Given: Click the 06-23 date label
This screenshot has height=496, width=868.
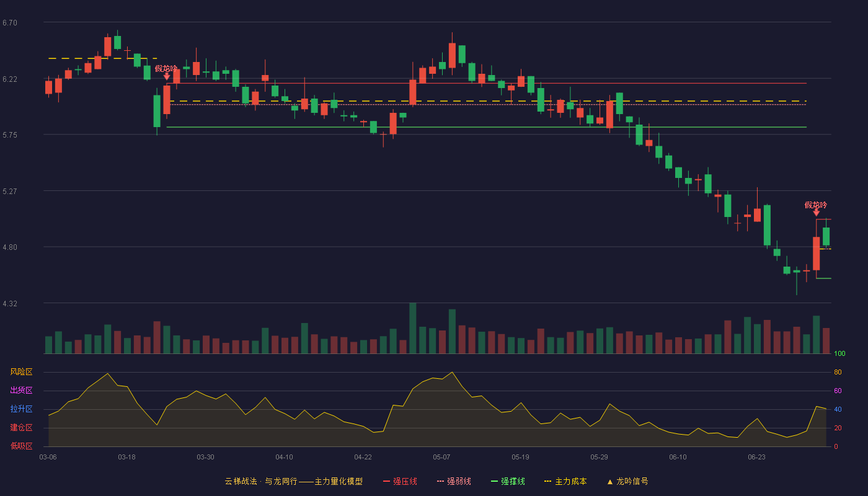Looking at the screenshot, I should tap(756, 457).
